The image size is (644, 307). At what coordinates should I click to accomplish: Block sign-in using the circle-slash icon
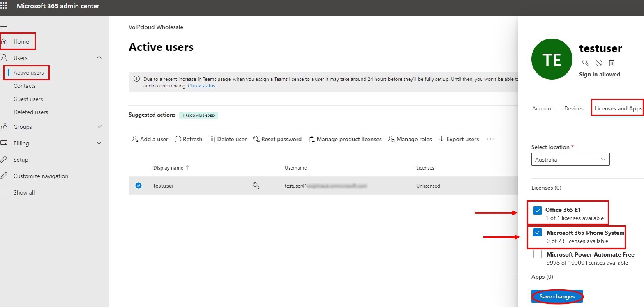click(599, 62)
